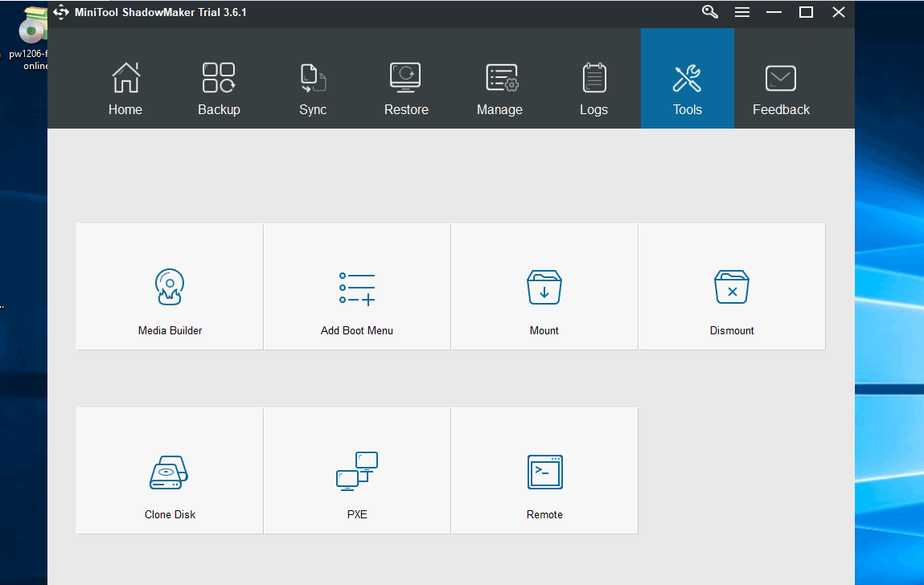This screenshot has width=924, height=585.
Task: Start the Clone Disk tool
Action: 169,471
